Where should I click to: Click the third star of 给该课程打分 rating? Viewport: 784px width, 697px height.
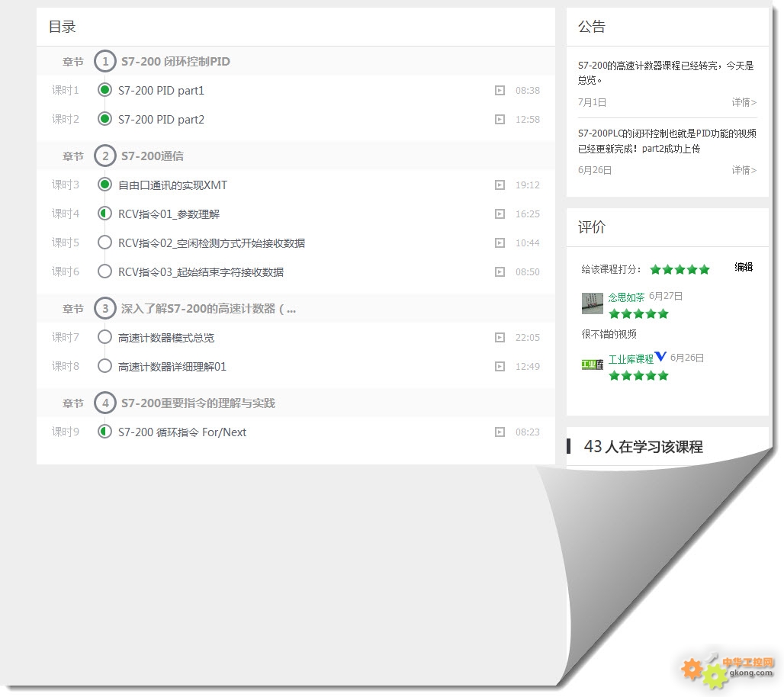click(x=680, y=270)
